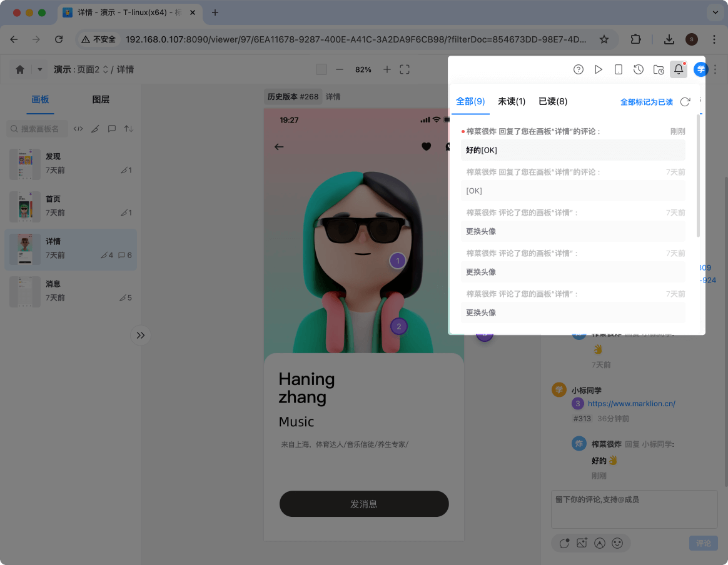
Task: Select the annotation pen icon
Action: [x=95, y=129]
